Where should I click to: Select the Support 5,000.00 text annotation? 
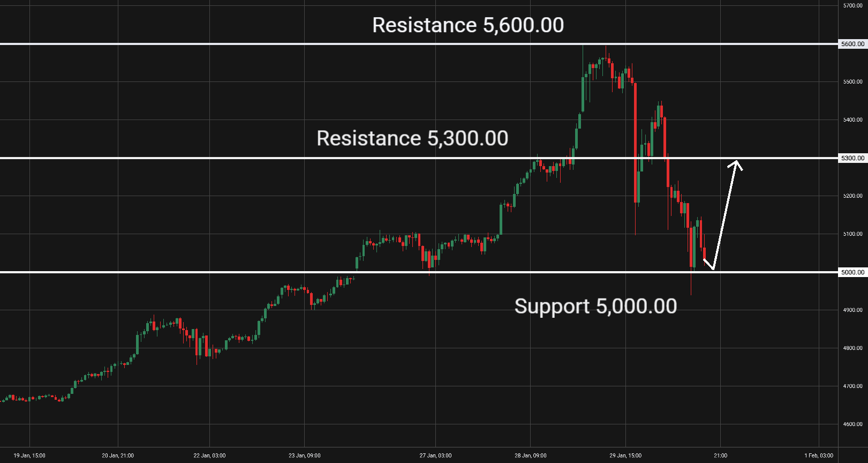tap(595, 306)
